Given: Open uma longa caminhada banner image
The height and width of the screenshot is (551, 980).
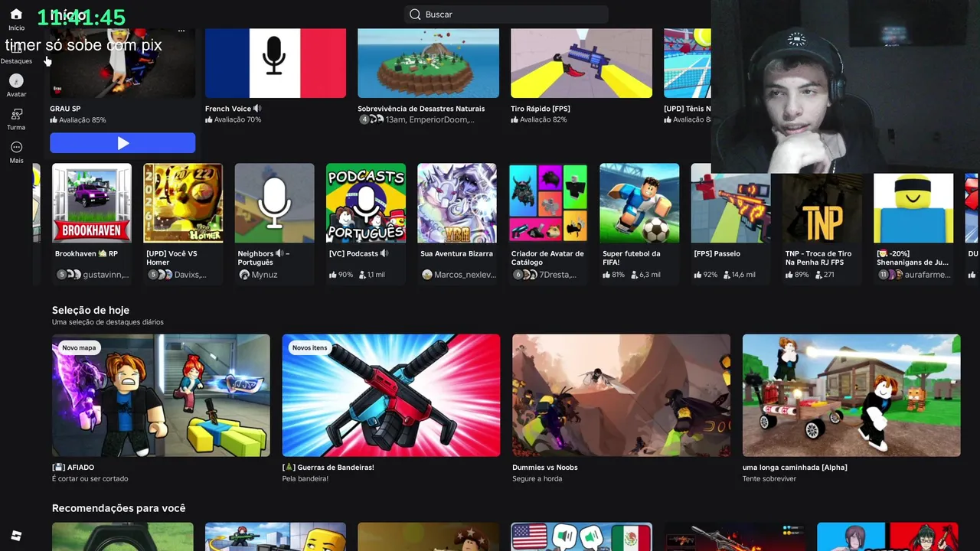Looking at the screenshot, I should 851,395.
